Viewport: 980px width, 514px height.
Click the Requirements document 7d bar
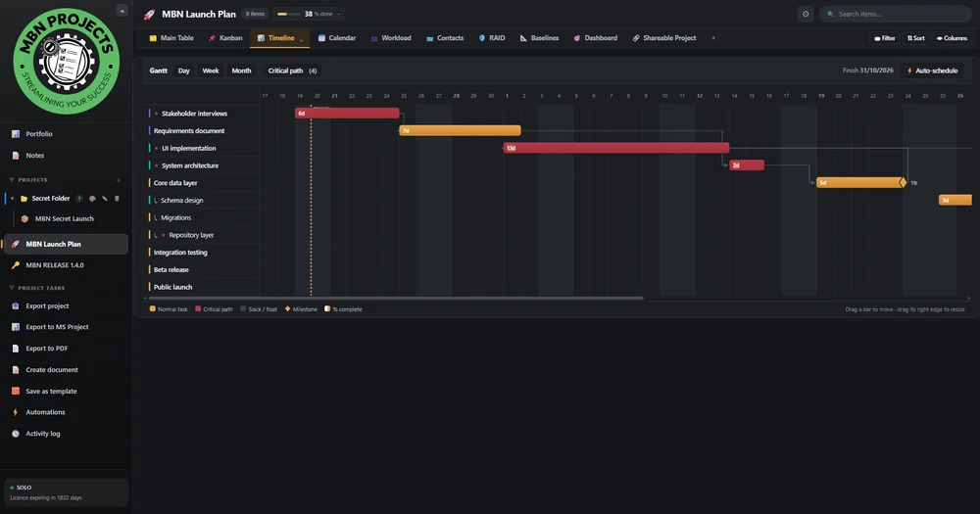(460, 130)
